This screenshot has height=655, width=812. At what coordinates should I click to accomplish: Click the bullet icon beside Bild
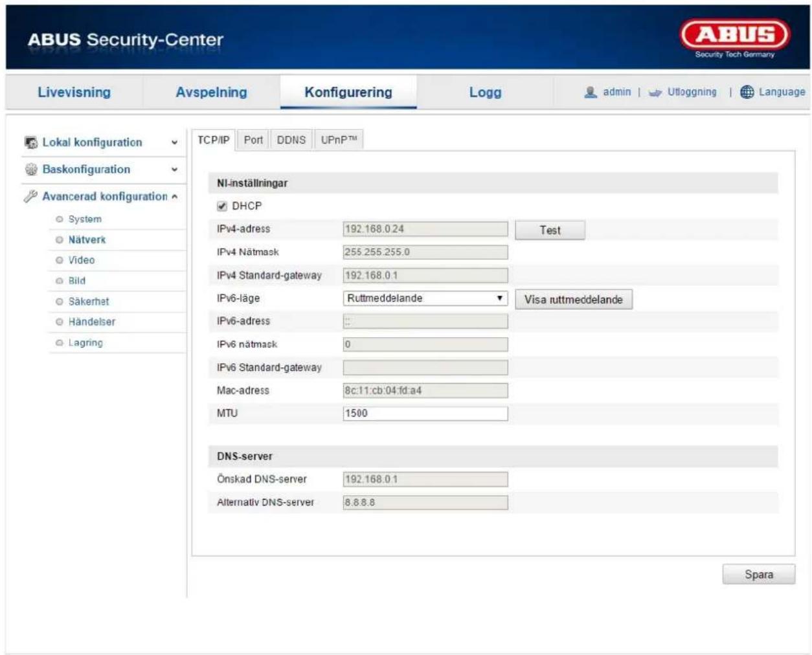point(60,281)
